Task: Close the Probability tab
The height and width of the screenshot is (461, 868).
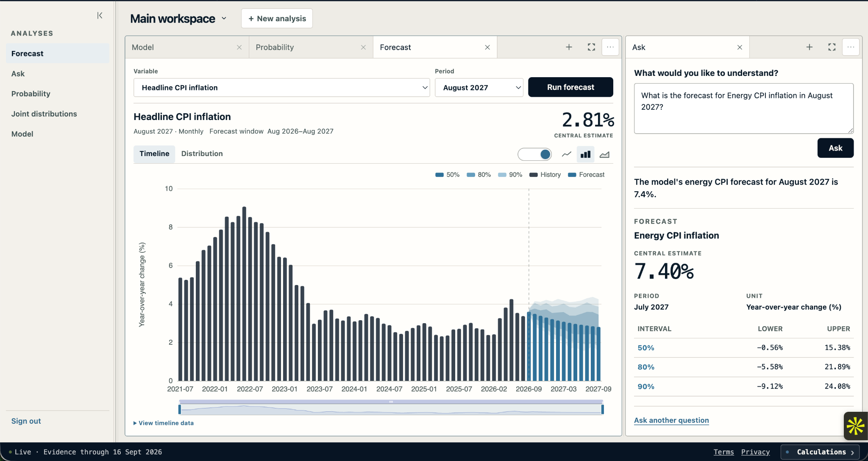Action: (x=363, y=47)
